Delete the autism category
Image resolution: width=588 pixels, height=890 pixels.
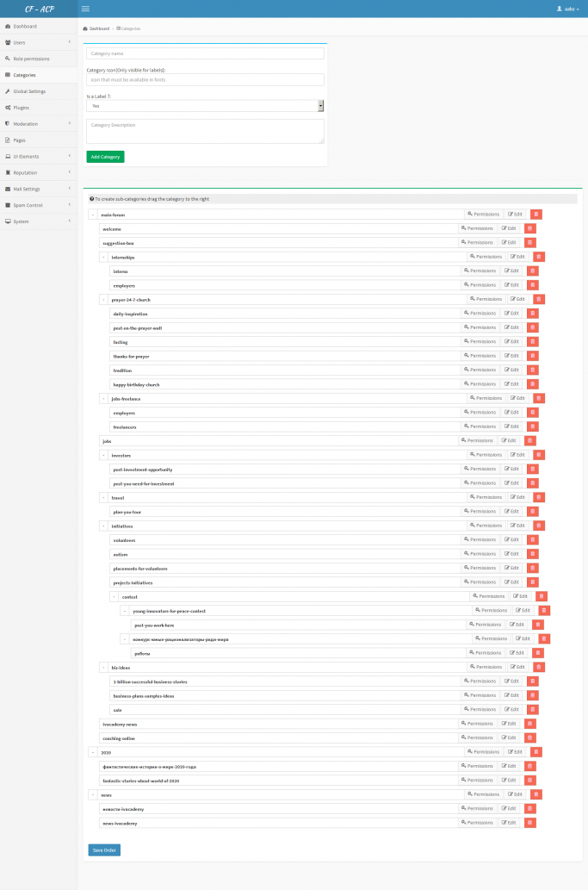(532, 554)
